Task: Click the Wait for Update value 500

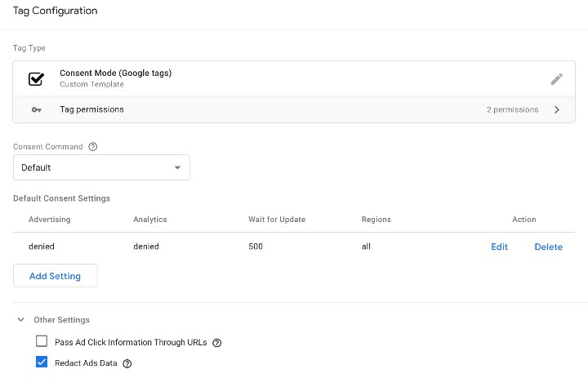Action: pos(256,247)
